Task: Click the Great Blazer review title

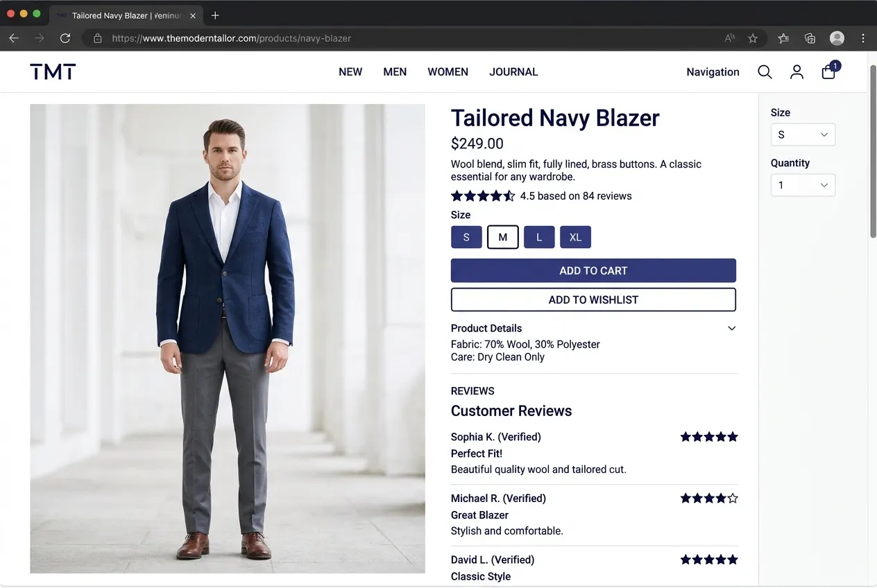Action: click(479, 515)
